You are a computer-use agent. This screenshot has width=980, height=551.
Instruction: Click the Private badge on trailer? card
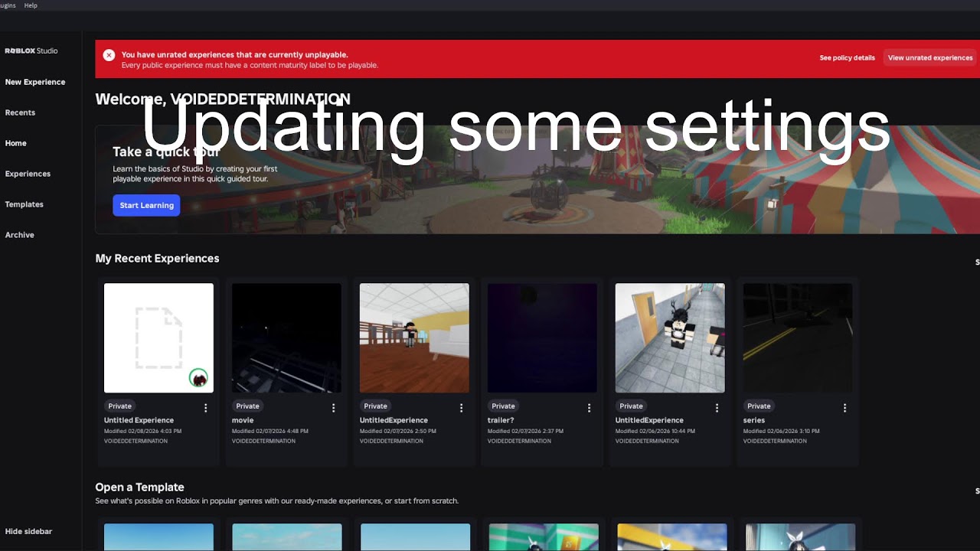(503, 406)
